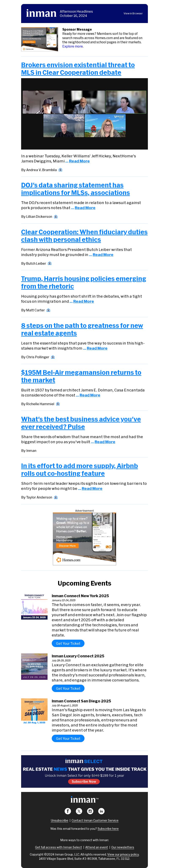Click Explore more sponsor link

pos(73,46)
